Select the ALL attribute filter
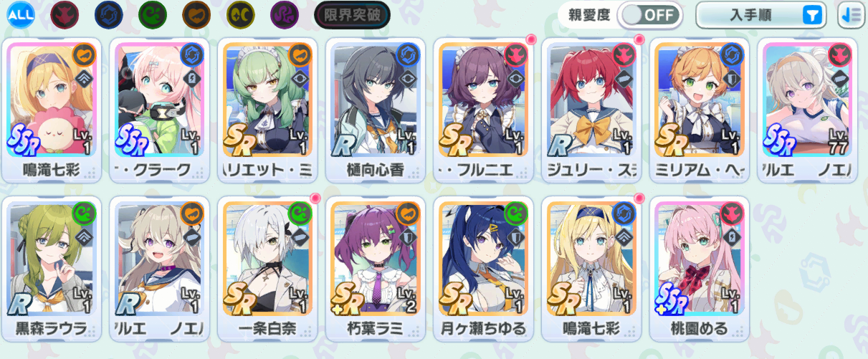This screenshot has height=359, width=868. 21,14
